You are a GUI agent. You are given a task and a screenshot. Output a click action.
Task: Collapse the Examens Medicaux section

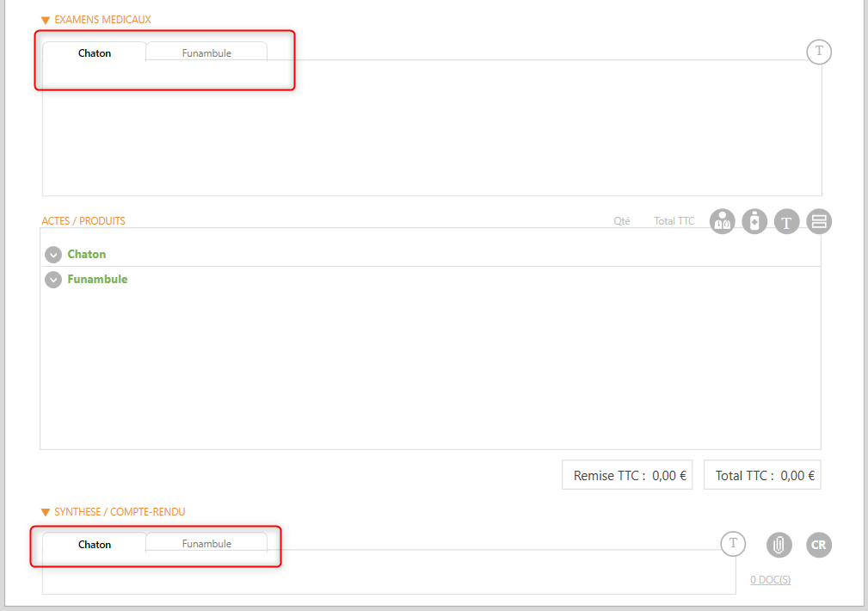(x=46, y=20)
